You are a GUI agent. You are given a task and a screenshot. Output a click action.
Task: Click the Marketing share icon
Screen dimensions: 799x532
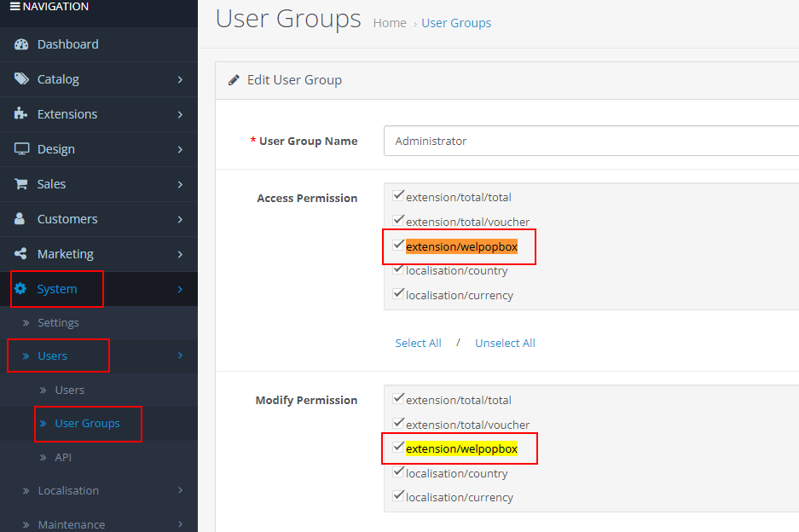[21, 254]
